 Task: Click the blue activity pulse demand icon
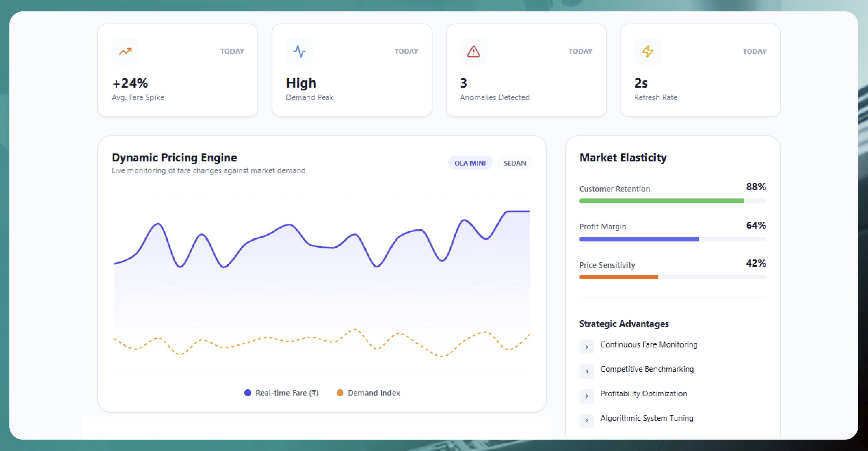pos(299,52)
